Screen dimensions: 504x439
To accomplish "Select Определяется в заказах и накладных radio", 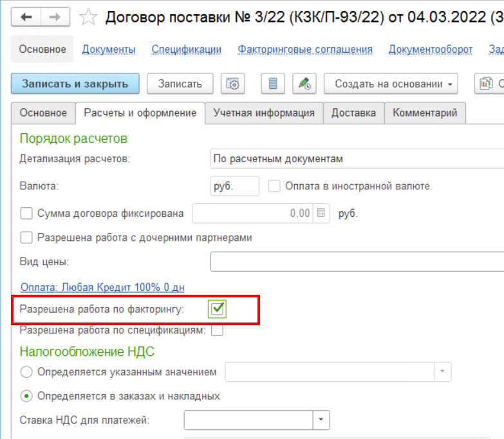I will point(26,396).
